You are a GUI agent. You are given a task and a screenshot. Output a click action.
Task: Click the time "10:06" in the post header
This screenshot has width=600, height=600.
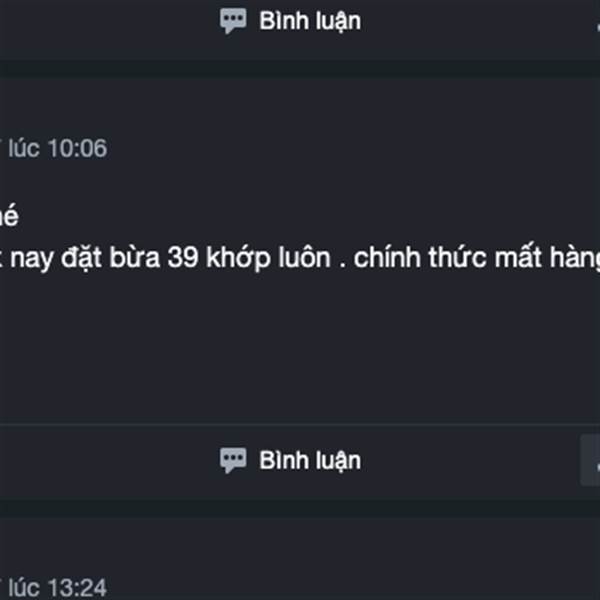(x=78, y=148)
